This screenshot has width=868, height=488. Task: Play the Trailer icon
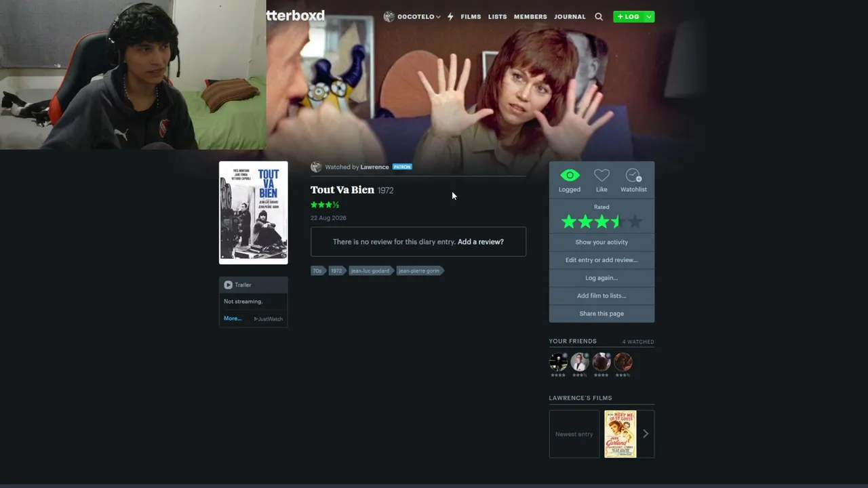click(228, 285)
